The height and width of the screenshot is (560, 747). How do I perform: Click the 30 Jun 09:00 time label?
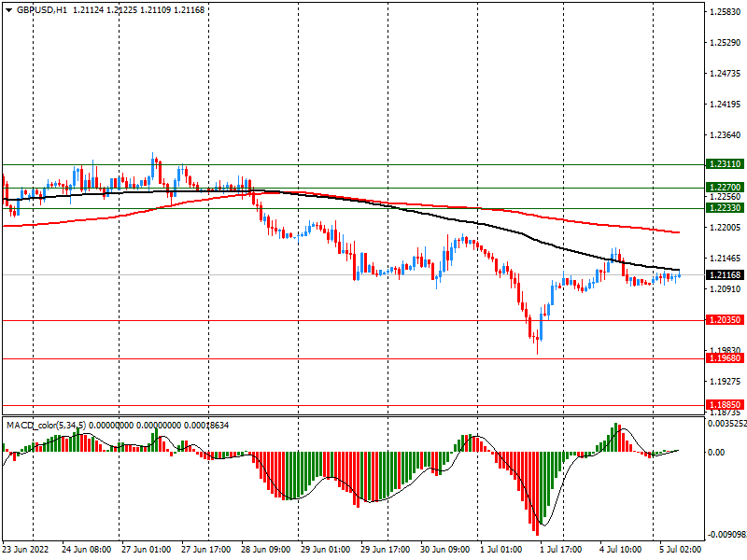(444, 551)
